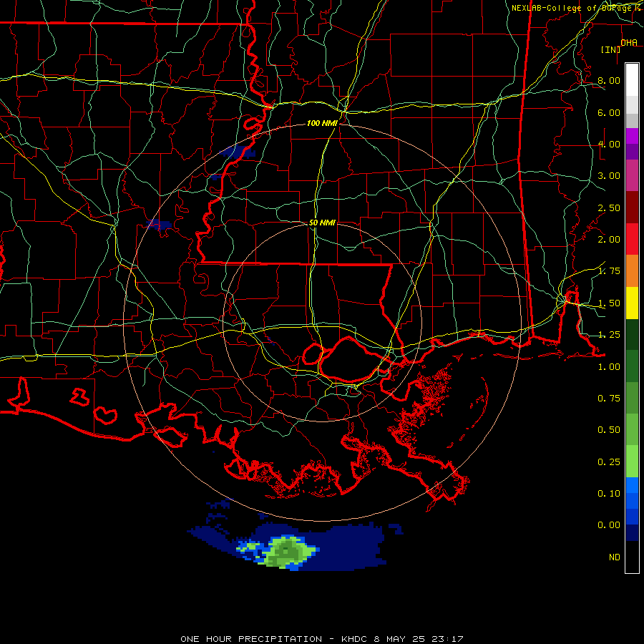Select the dark red legend swatch
This screenshot has width=644, height=644.
(632, 208)
